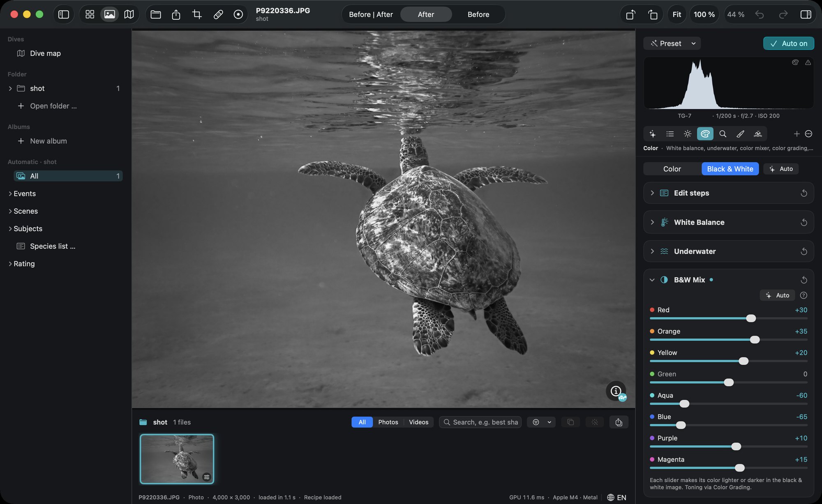822x504 pixels.
Task: Toggle the left sidebar panel icon
Action: click(x=64, y=14)
